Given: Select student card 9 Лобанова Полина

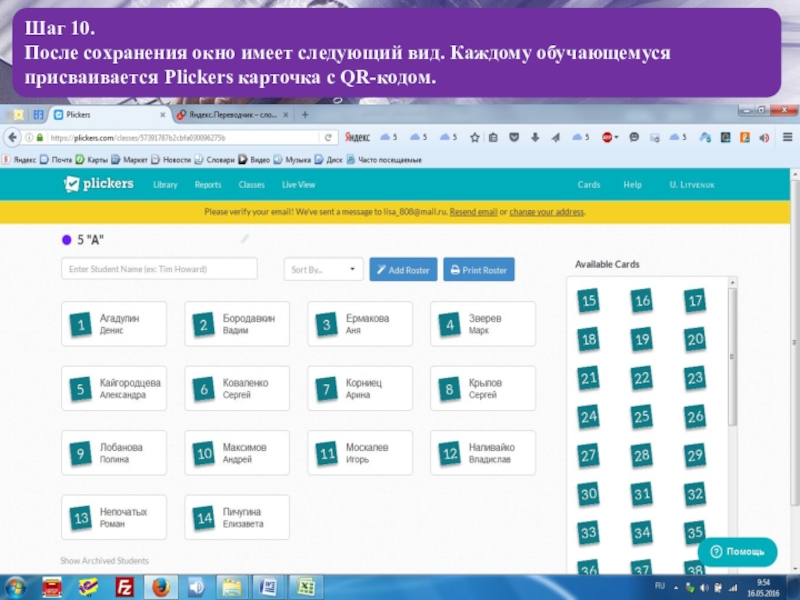Looking at the screenshot, I should pyautogui.click(x=114, y=453).
